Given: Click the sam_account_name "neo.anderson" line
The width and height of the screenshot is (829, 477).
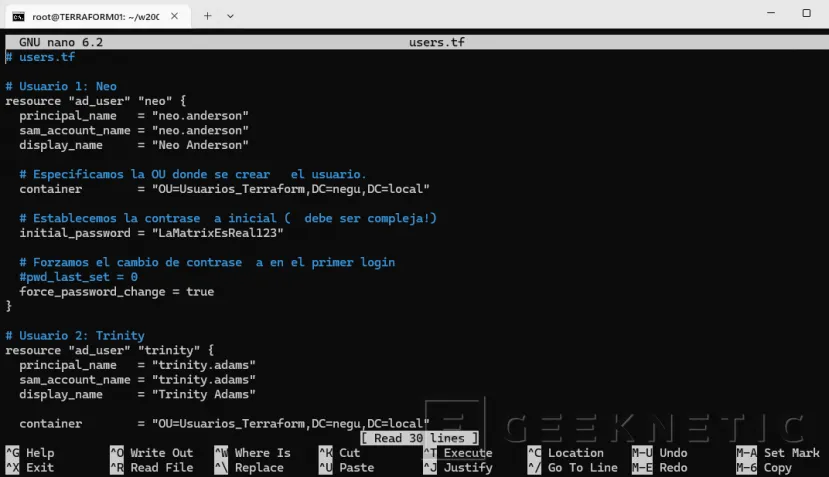Looking at the screenshot, I should 134,131.
